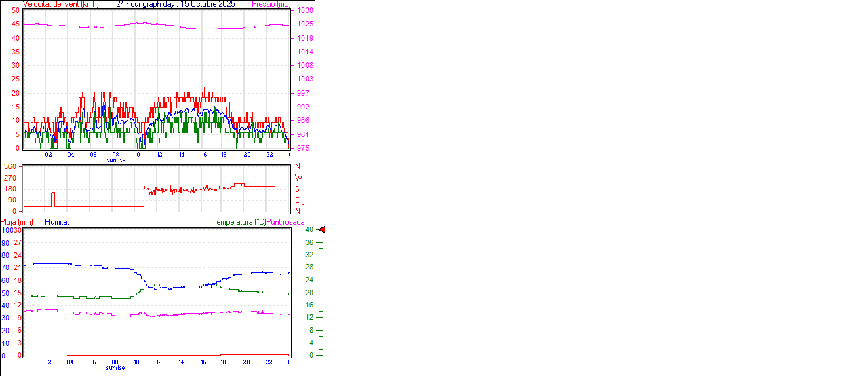Click the 'Punt rosada' legend label
Screen dimensions: 868x376
click(285, 222)
